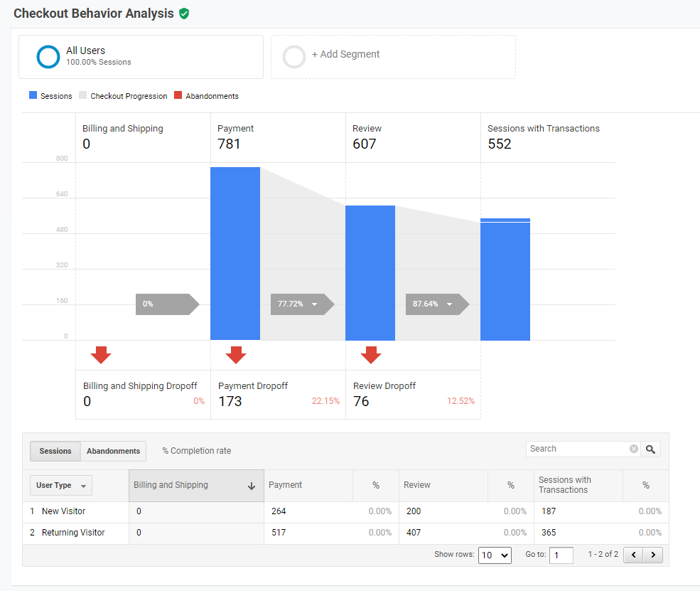
Task: Open the 77.72% progression arrow dropdown
Action: pyautogui.click(x=314, y=304)
